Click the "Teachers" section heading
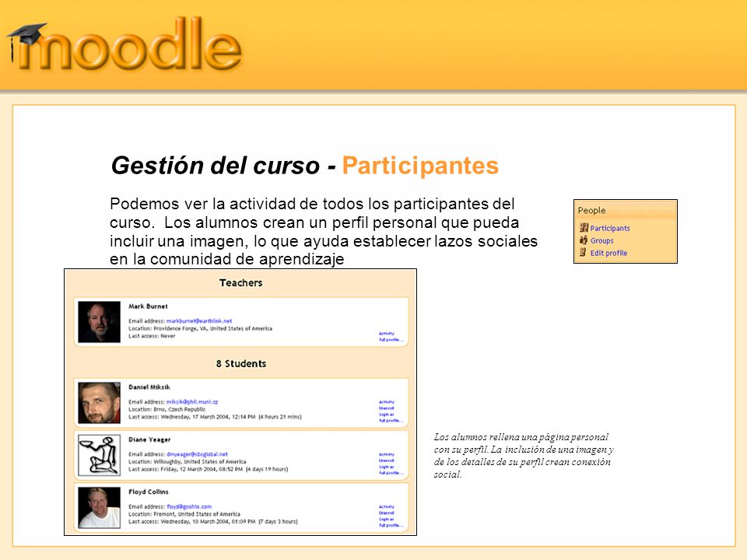Image resolution: width=747 pixels, height=560 pixels. tap(240, 283)
